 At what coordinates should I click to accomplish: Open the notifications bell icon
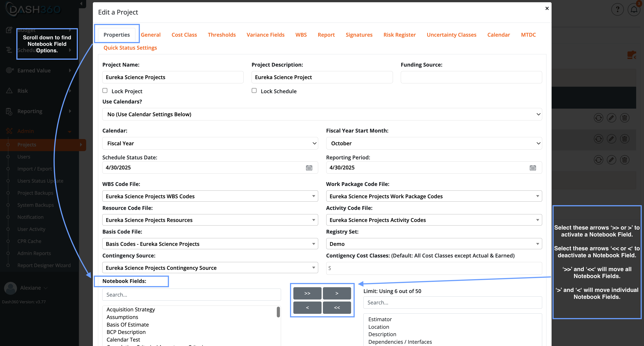click(634, 9)
